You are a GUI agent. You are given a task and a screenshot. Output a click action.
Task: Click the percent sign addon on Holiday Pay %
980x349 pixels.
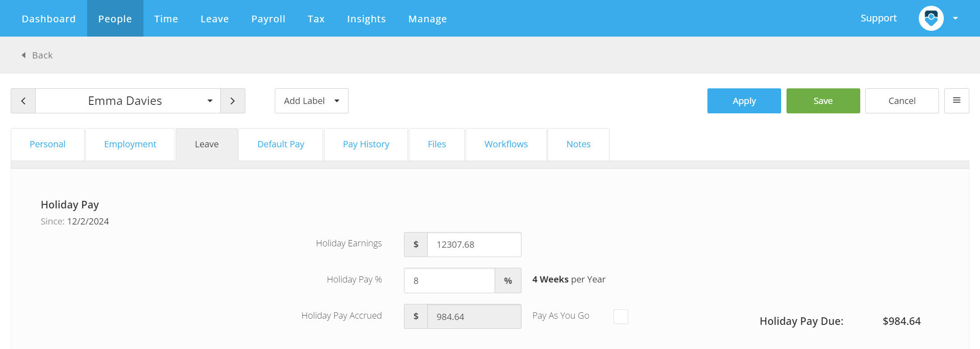point(508,281)
